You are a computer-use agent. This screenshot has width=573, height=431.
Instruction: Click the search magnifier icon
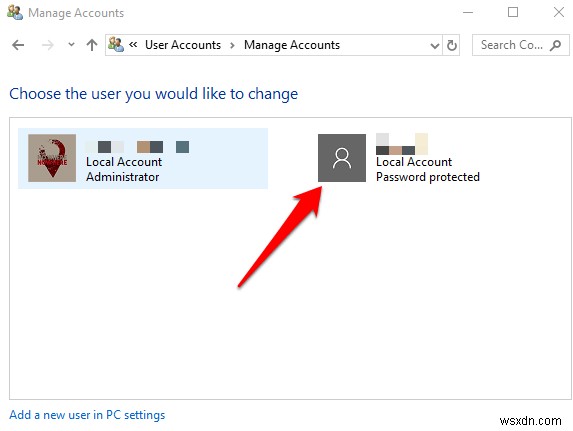click(555, 45)
